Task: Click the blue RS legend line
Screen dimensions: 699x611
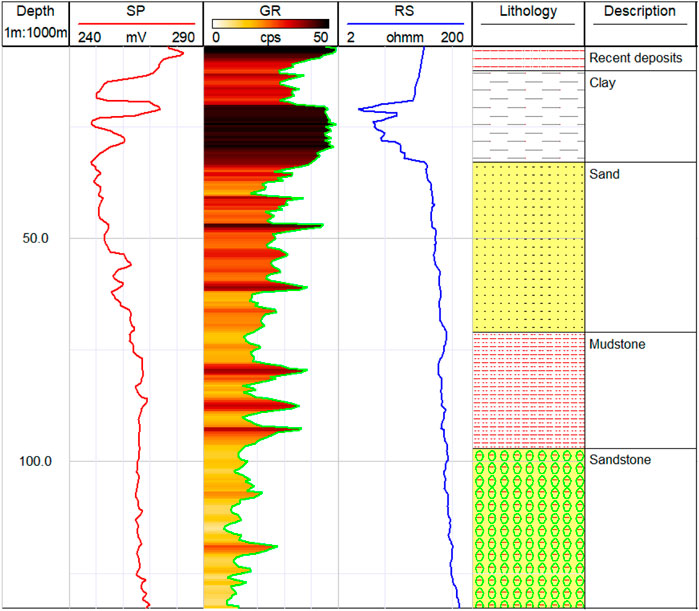Action: tap(405, 24)
